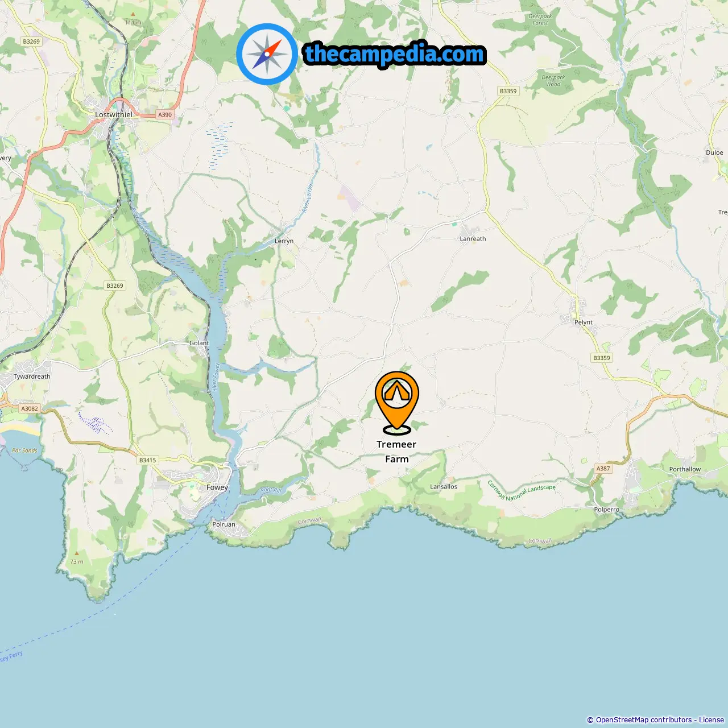Click the A390 road shield
Screen dimensions: 728x728
165,115
